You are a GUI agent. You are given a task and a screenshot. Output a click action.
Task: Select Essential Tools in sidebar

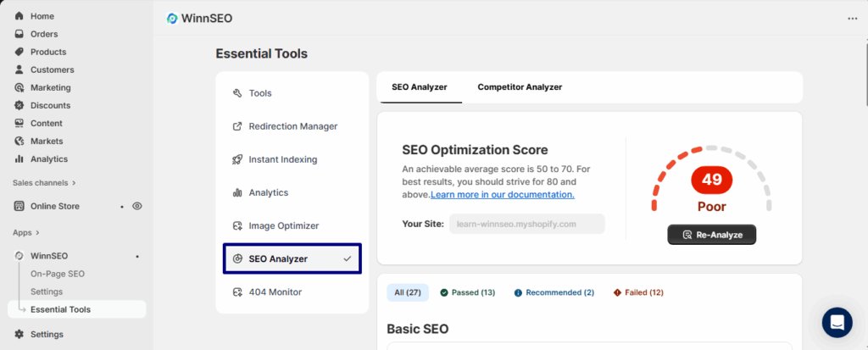77,309
